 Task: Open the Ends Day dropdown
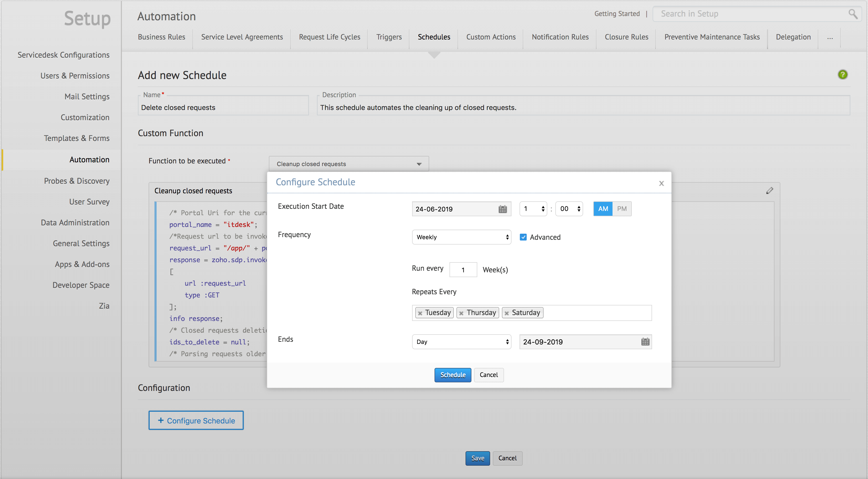(461, 342)
